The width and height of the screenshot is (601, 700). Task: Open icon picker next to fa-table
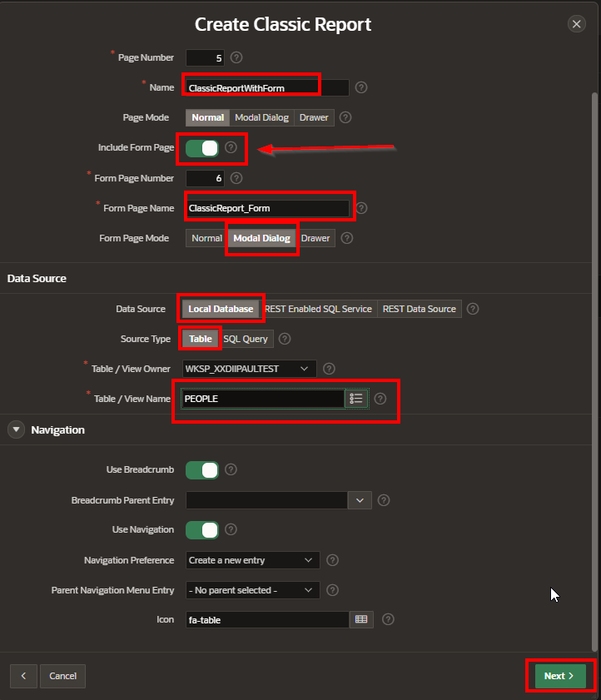[x=361, y=619]
